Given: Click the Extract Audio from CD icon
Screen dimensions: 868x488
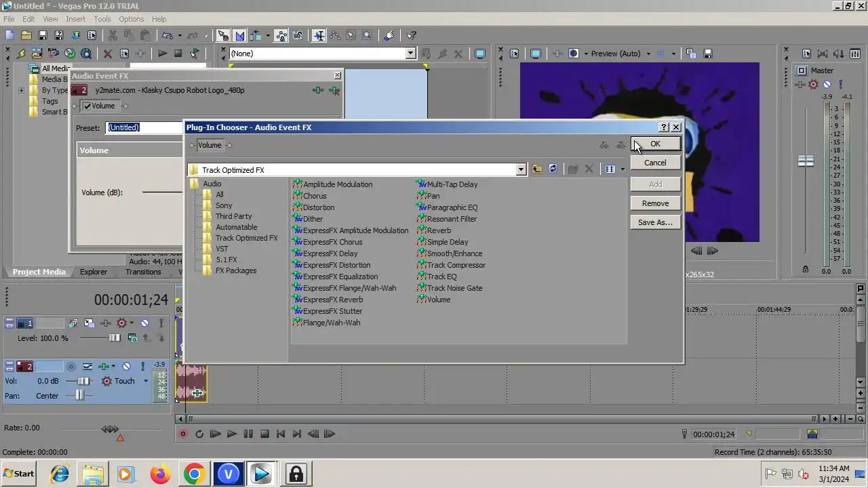Looking at the screenshot, I should point(70,54).
